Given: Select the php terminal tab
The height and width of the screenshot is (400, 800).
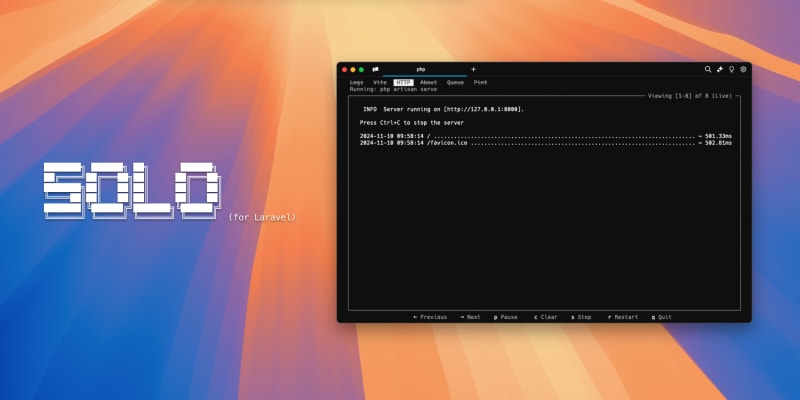Looking at the screenshot, I should pos(421,69).
